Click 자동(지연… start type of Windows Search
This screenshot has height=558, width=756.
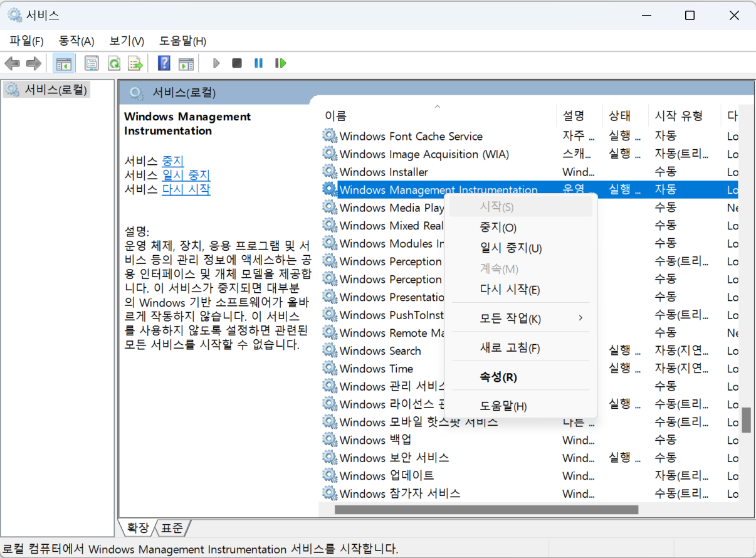pos(682,350)
